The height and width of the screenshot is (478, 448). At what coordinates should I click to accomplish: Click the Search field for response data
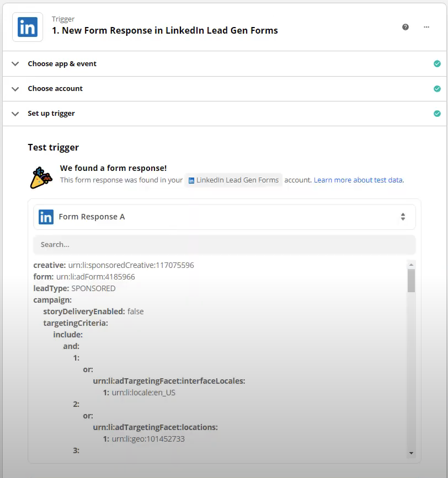[x=225, y=244]
